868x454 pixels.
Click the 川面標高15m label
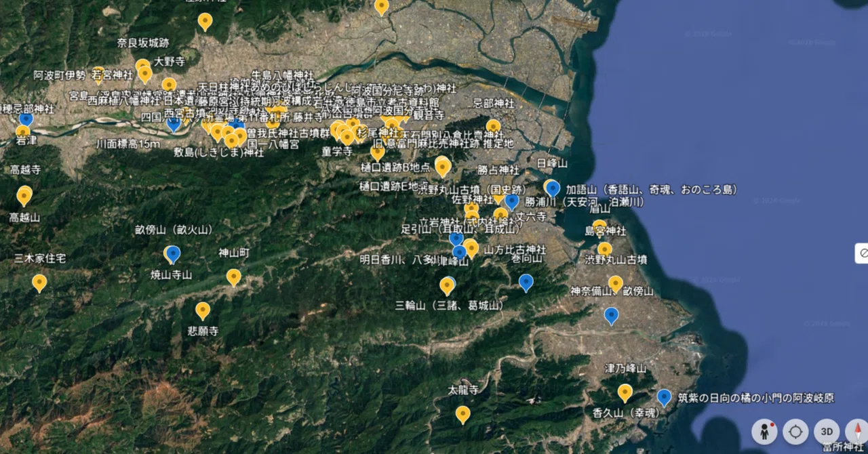[x=128, y=144]
